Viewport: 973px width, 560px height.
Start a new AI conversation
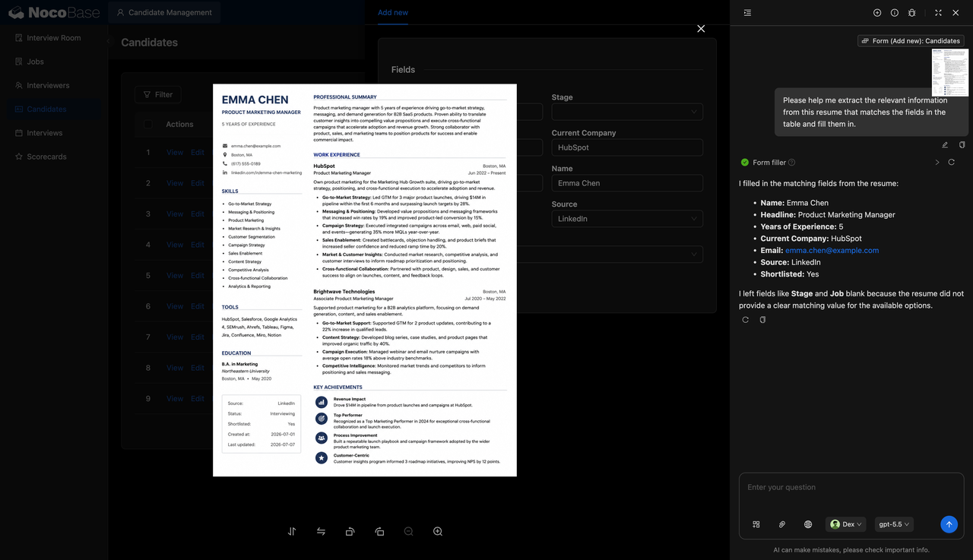click(877, 13)
